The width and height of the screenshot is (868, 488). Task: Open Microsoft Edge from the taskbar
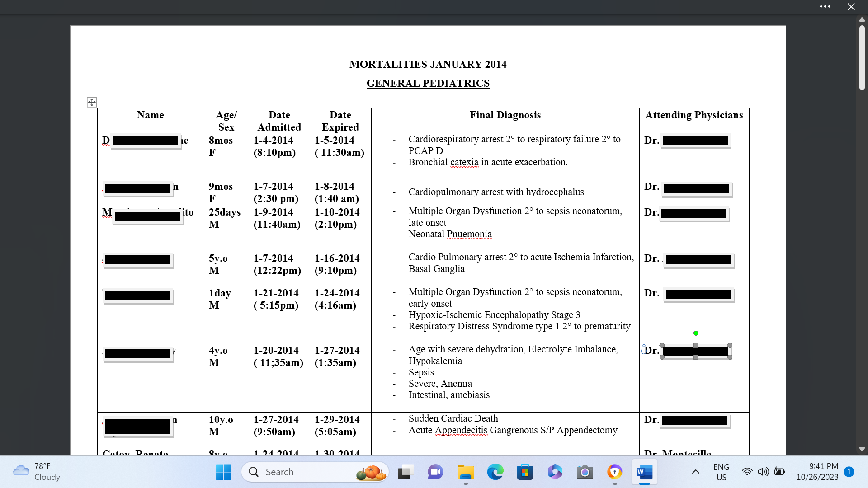click(495, 472)
